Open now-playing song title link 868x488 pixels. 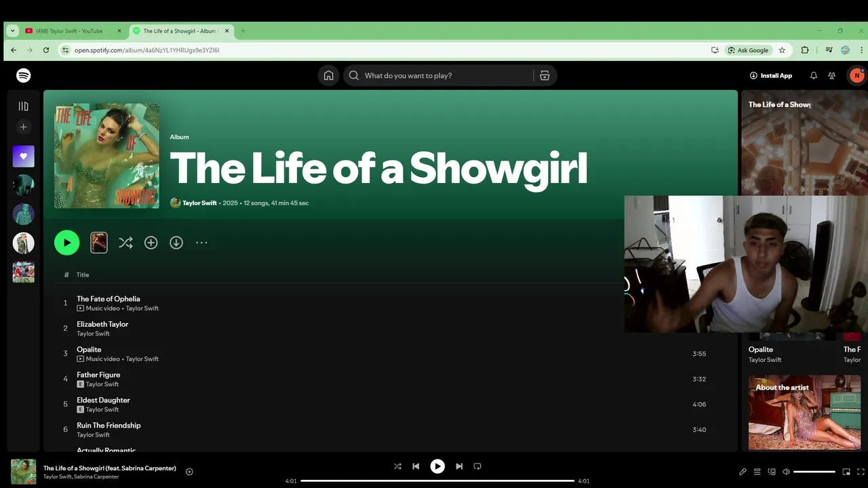coord(110,468)
